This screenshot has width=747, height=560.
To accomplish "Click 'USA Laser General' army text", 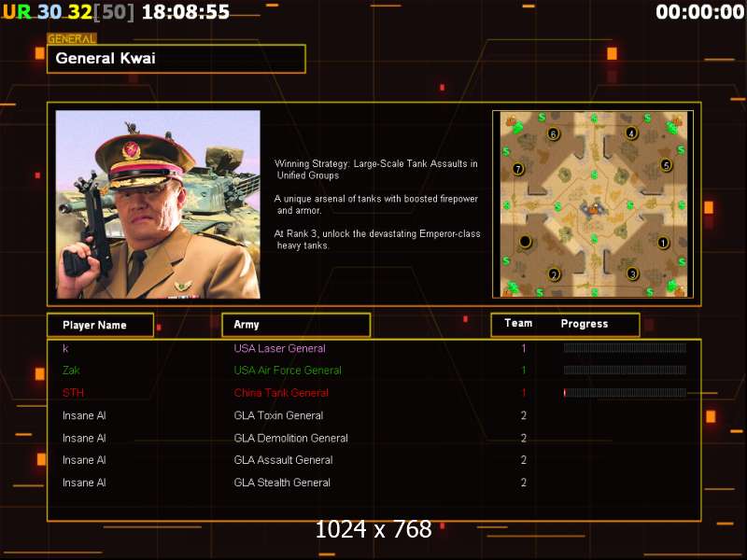I will pyautogui.click(x=279, y=348).
